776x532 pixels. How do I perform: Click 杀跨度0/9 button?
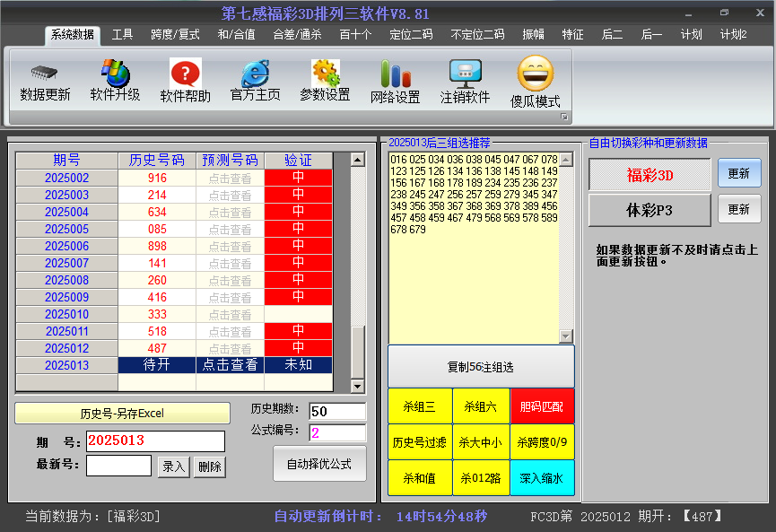pyautogui.click(x=542, y=442)
